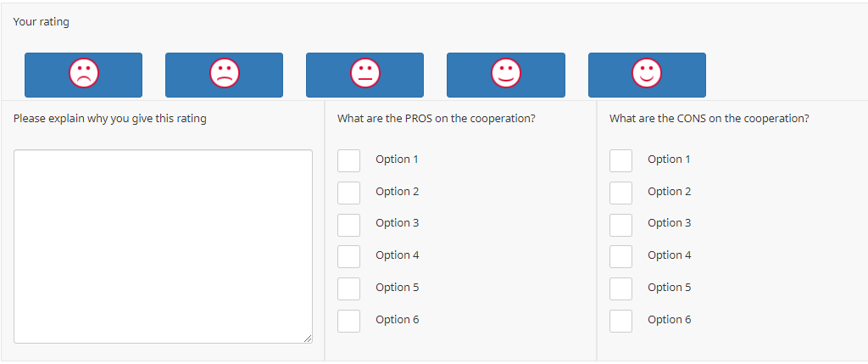Select the very sad face rating
The height and width of the screenshot is (364, 868).
point(83,75)
